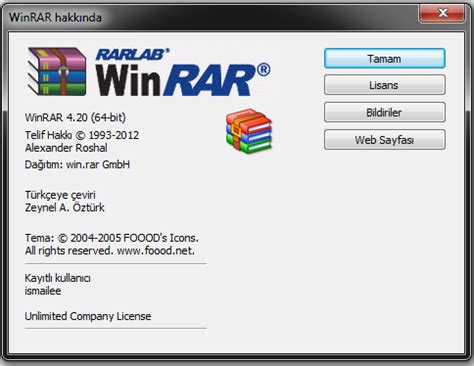Click the registered user name 'ismailee'
Viewport: 474px width, 366px height.
(x=43, y=291)
